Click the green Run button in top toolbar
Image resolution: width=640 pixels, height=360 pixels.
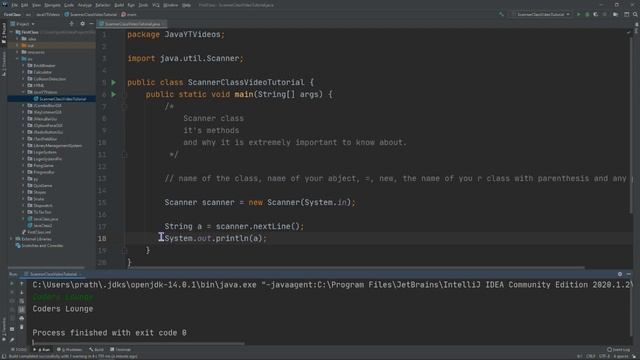coord(578,14)
